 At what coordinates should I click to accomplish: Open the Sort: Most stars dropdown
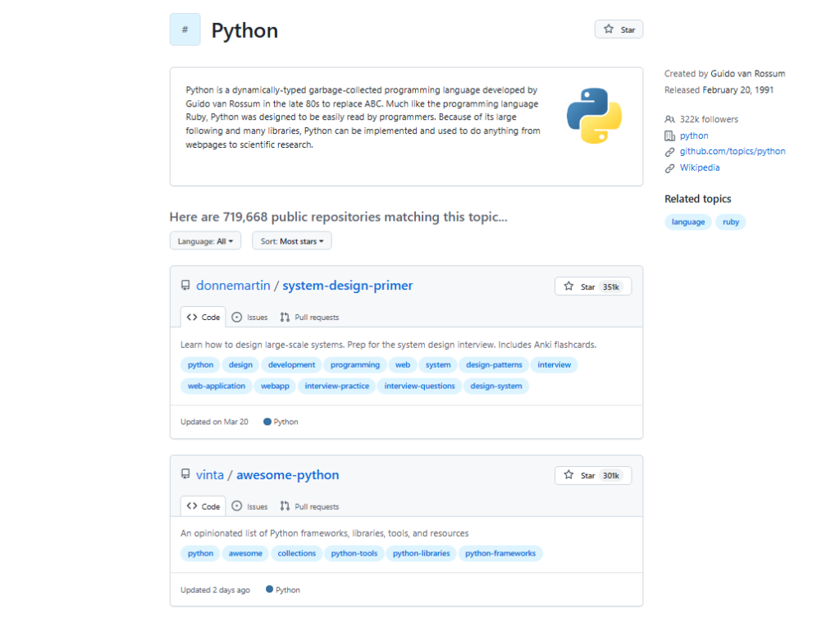point(292,241)
